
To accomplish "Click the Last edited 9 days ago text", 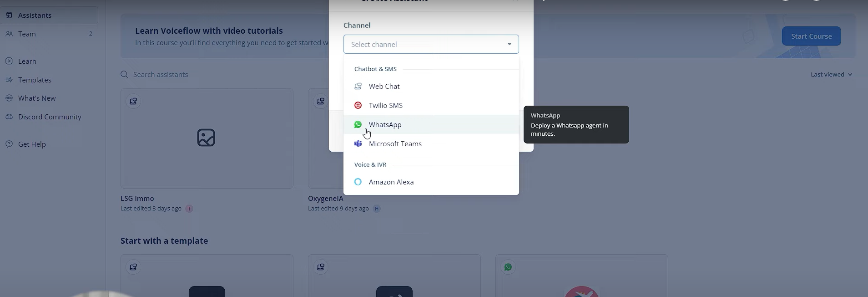I will point(338,209).
